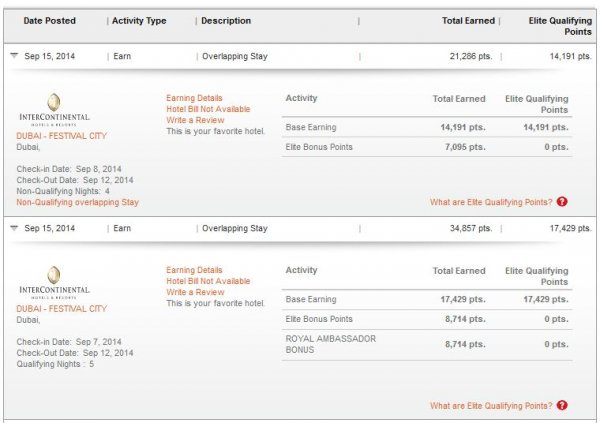The height and width of the screenshot is (423, 600).
Task: Collapse the 34,857 pts. stay row arrow
Action: pos(14,228)
